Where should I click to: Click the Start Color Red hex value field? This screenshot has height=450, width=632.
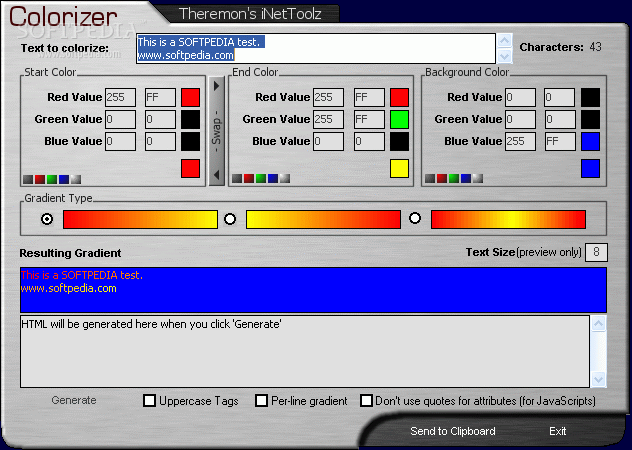[x=160, y=98]
